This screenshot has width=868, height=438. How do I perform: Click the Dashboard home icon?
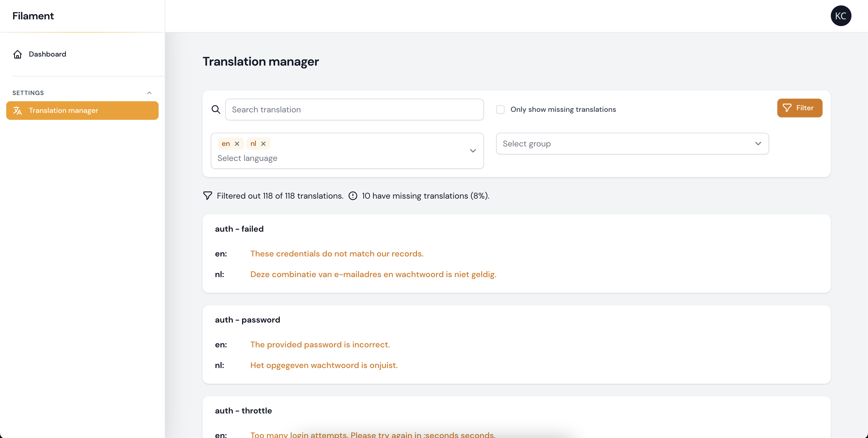point(18,54)
